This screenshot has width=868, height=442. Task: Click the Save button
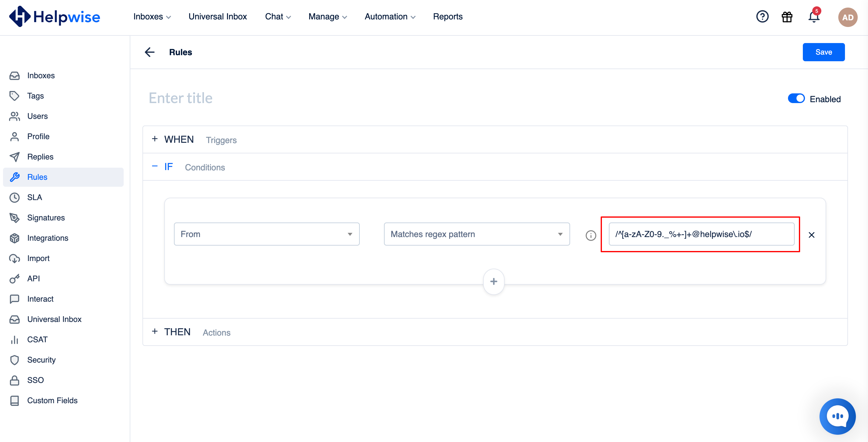coord(824,52)
